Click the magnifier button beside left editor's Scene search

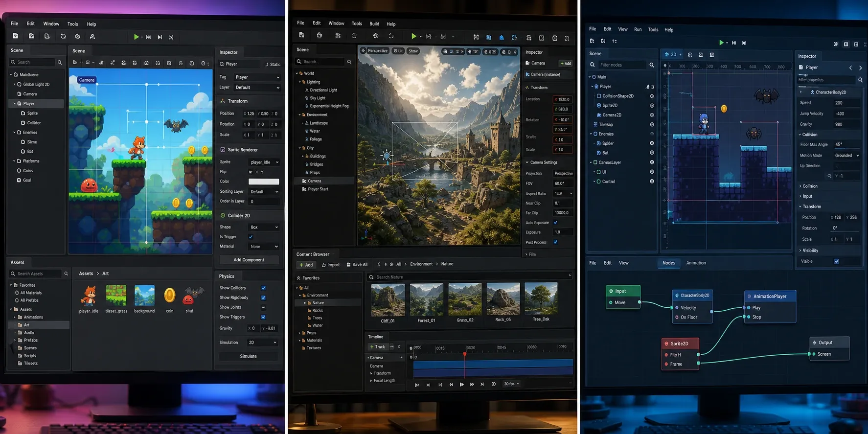click(x=60, y=62)
